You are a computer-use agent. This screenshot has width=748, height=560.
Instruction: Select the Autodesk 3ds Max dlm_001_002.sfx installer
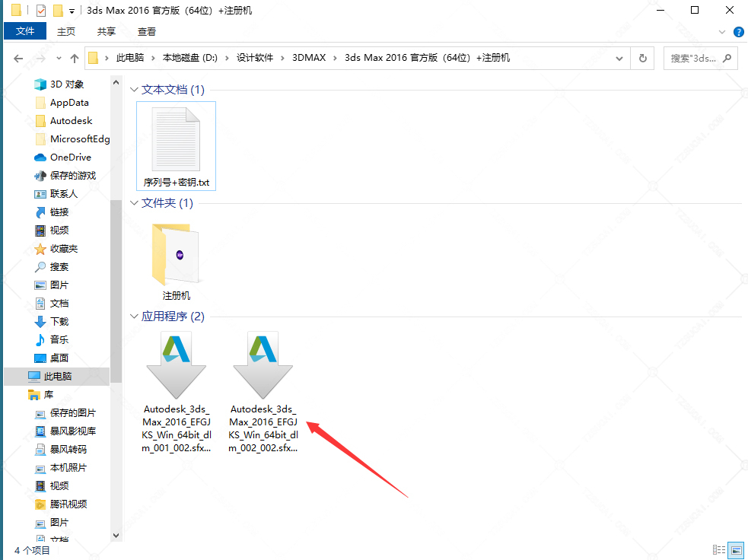coord(177,393)
